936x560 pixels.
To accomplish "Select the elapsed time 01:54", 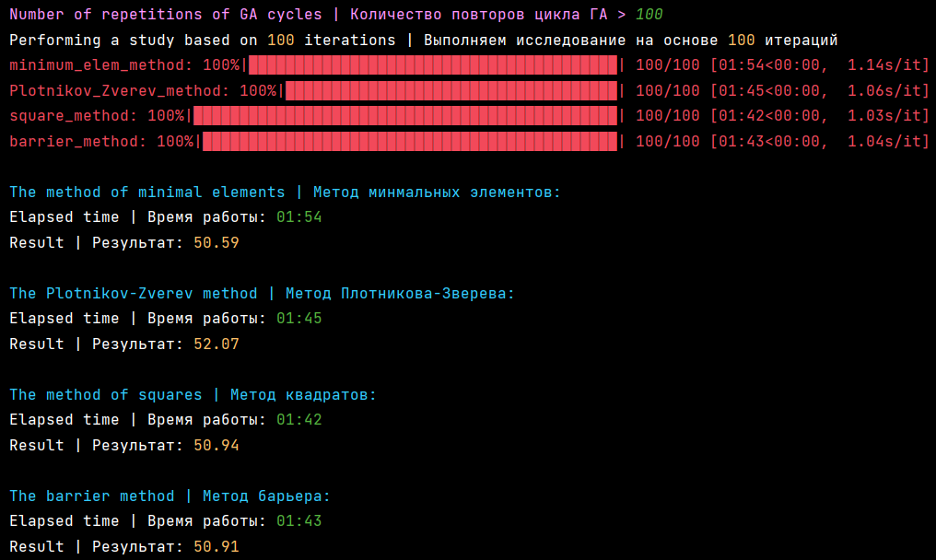I will point(298,216).
